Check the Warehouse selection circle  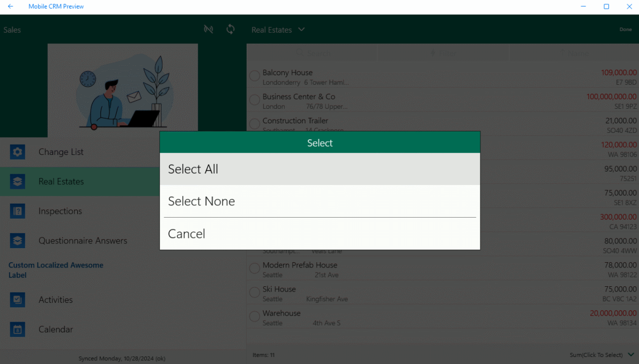[255, 317]
